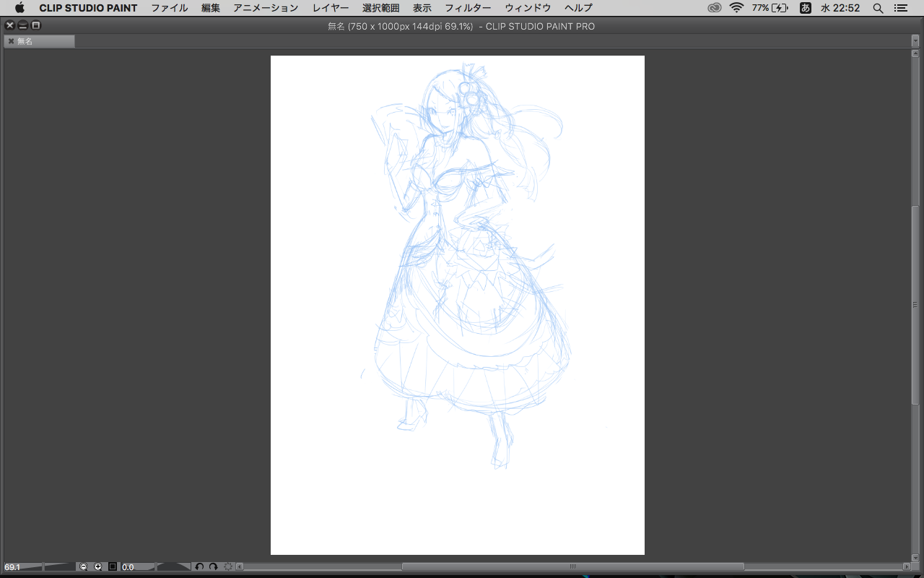The image size is (924, 578).
Task: Open Creative Cloud menu bar icon
Action: (714, 8)
